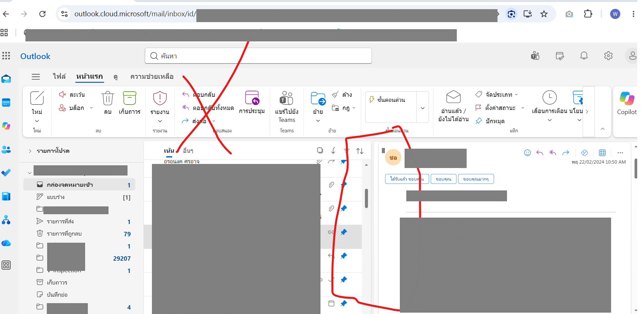Toggle pin on the highlighted selected message row
644x314 pixels.
344,232
